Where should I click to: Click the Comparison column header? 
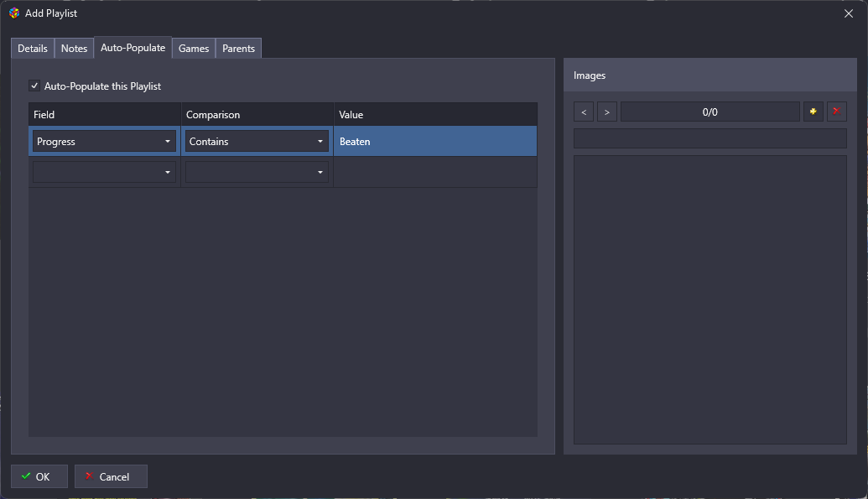click(x=257, y=115)
